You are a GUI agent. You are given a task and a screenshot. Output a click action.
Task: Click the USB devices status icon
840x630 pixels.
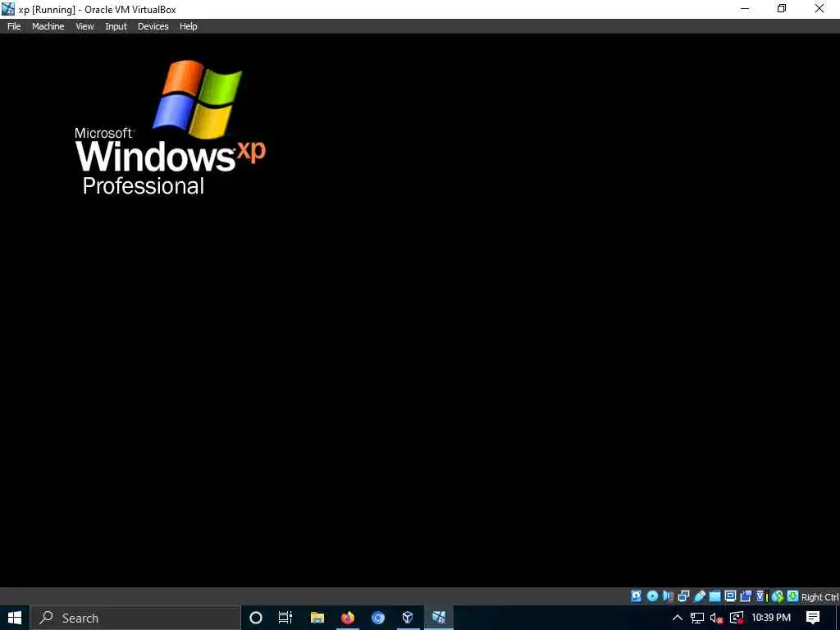pos(699,596)
